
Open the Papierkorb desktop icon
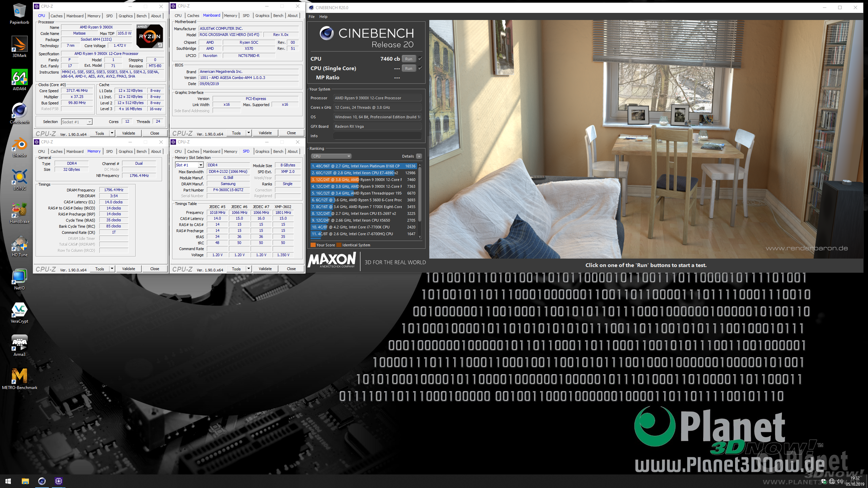click(x=19, y=14)
